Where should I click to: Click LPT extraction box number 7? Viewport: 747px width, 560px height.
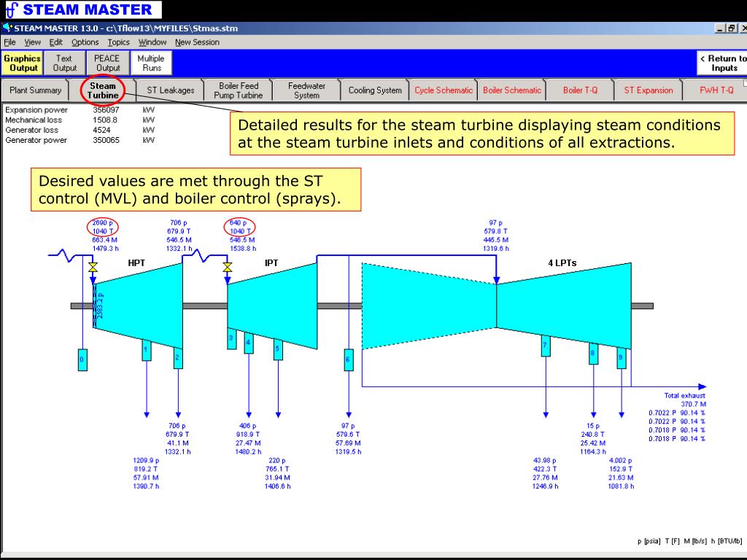pos(546,346)
